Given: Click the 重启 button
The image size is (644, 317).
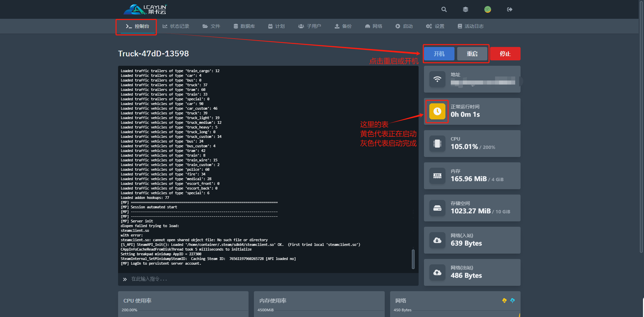Looking at the screenshot, I should coord(472,54).
